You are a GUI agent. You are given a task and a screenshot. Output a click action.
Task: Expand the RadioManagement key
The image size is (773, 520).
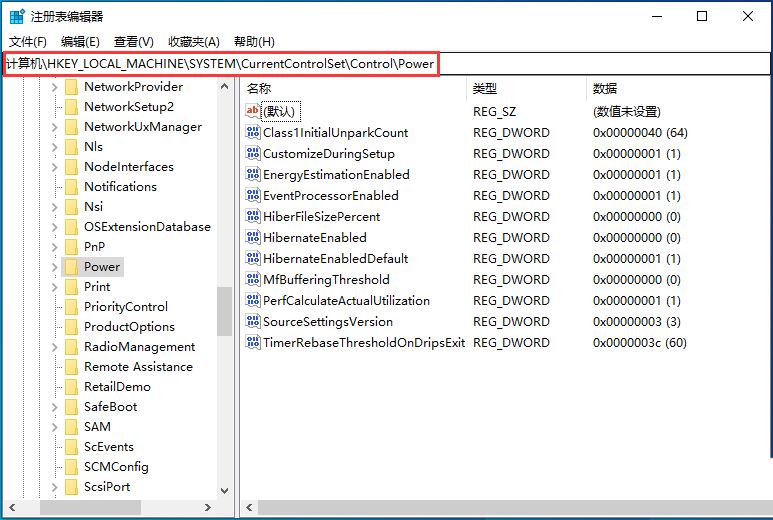click(54, 347)
